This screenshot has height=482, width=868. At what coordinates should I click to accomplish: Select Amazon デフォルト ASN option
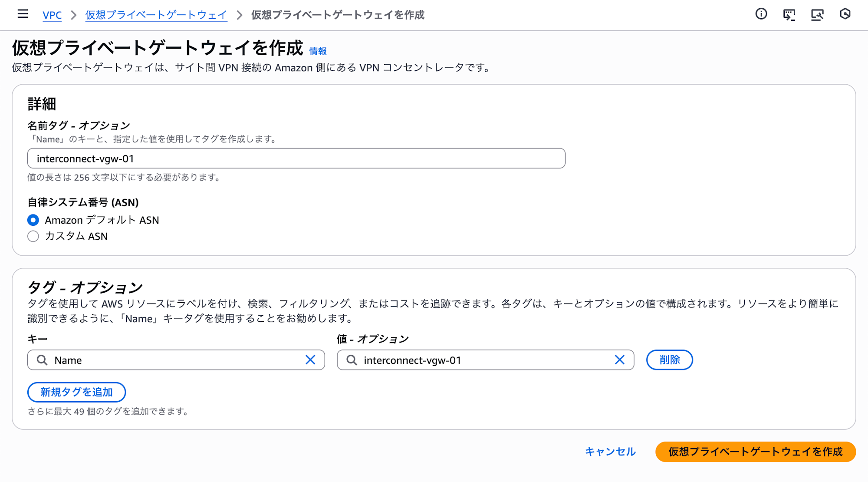(x=33, y=220)
